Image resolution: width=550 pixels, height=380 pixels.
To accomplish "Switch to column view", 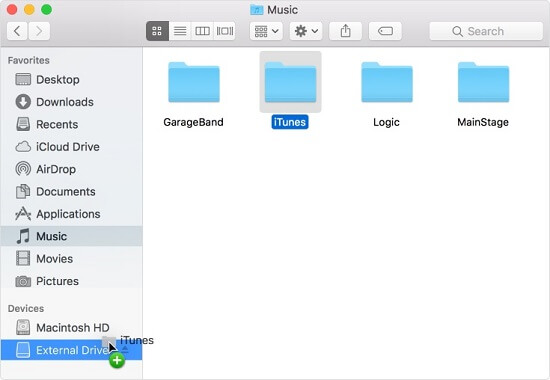I will coord(202,31).
